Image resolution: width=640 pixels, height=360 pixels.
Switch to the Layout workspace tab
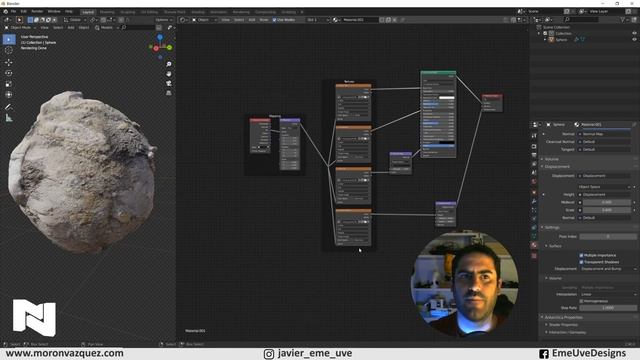click(88, 12)
